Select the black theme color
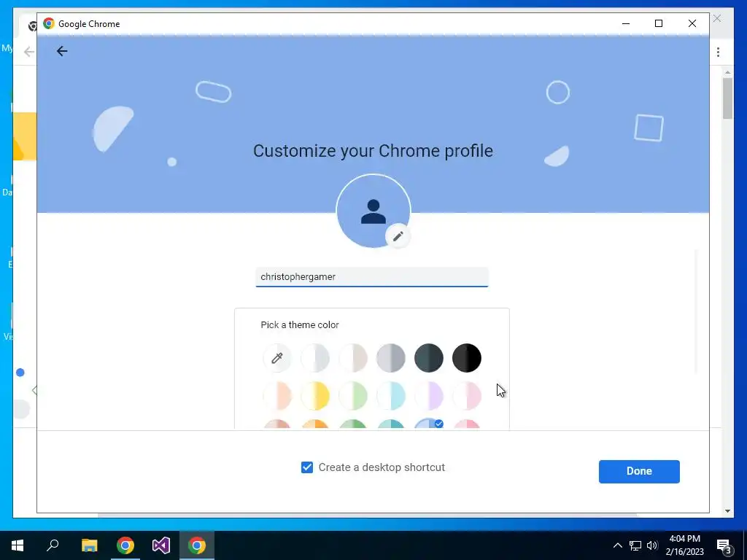 467,357
